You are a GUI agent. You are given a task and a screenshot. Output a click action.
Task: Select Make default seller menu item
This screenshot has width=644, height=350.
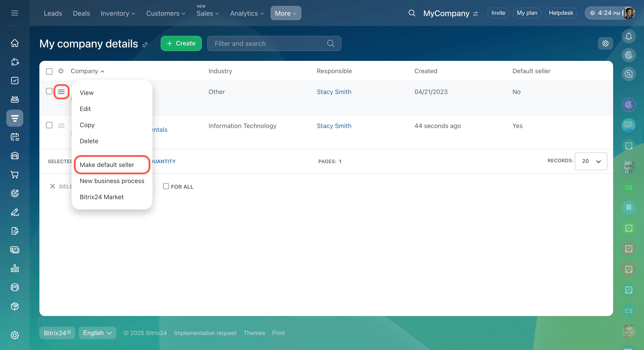click(x=107, y=165)
